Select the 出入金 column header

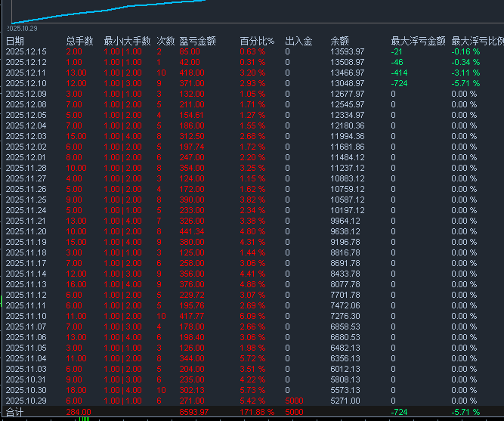[x=298, y=41]
